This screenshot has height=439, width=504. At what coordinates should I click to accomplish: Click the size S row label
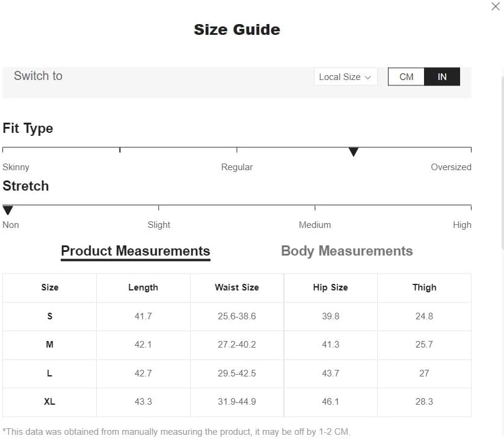click(50, 316)
